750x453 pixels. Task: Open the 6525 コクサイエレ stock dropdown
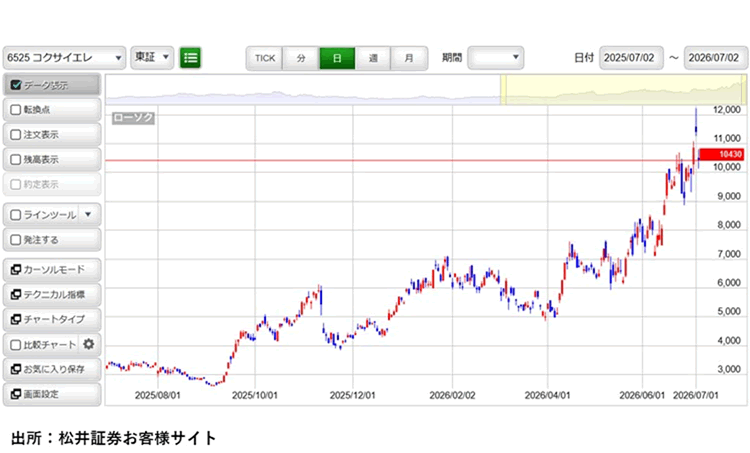pos(65,58)
